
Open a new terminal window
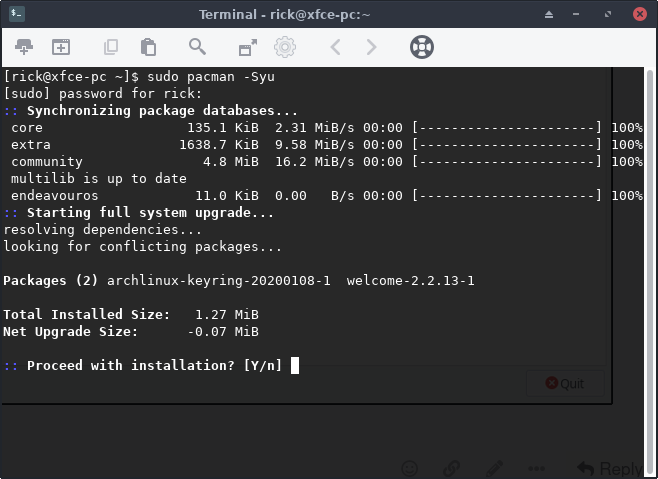(x=61, y=47)
